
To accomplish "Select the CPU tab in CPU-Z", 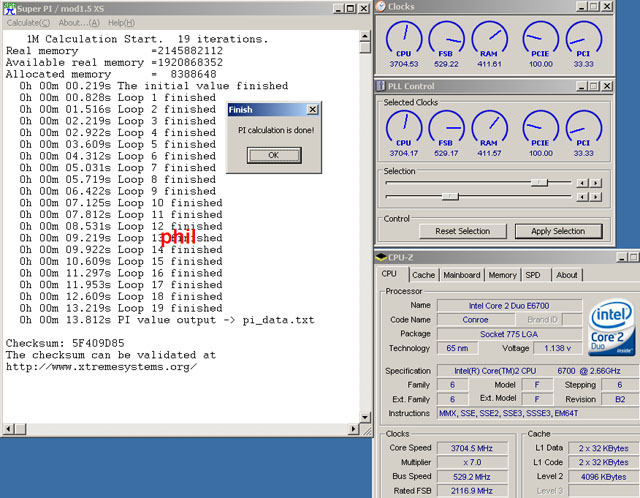I will tap(389, 274).
